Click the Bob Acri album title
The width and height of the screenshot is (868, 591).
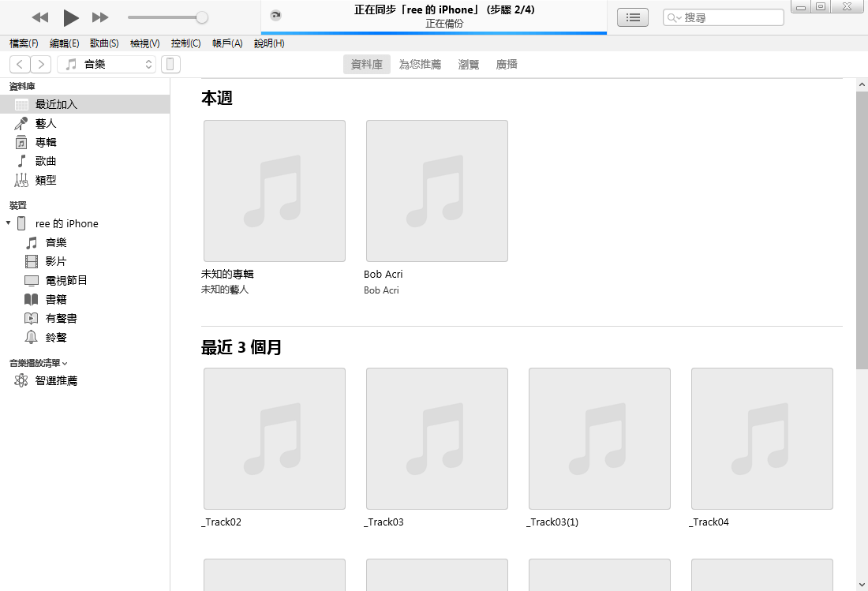pyautogui.click(x=383, y=274)
